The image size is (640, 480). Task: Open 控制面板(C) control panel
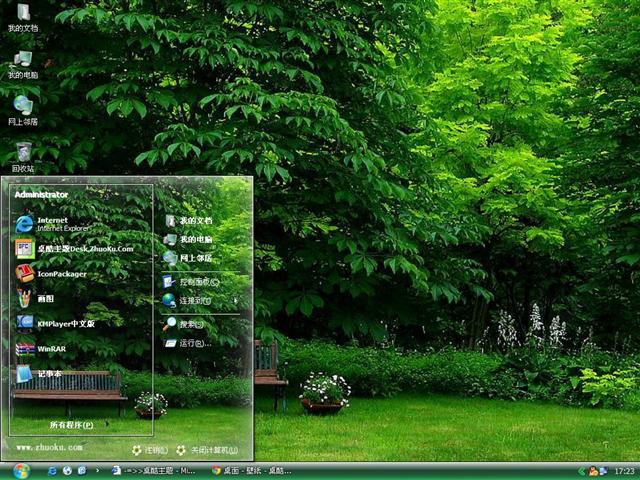(191, 282)
